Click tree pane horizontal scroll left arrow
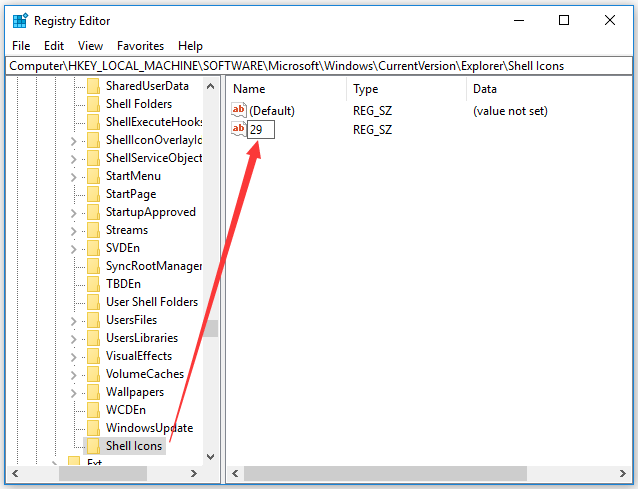This screenshot has width=638, height=489. (x=15, y=473)
